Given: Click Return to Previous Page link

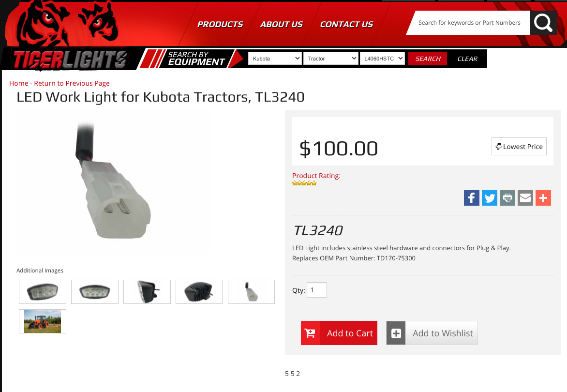Looking at the screenshot, I should pos(72,83).
